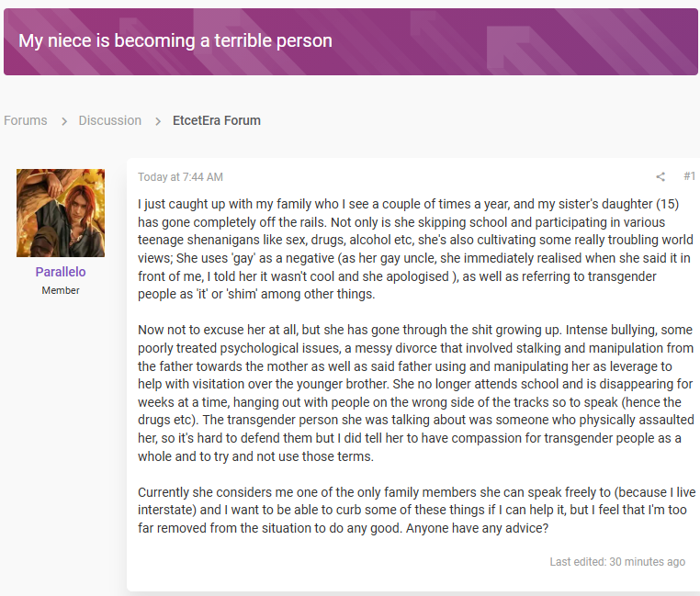Click the chevron after Discussion breadcrumb
The height and width of the screenshot is (596, 700).
158,121
